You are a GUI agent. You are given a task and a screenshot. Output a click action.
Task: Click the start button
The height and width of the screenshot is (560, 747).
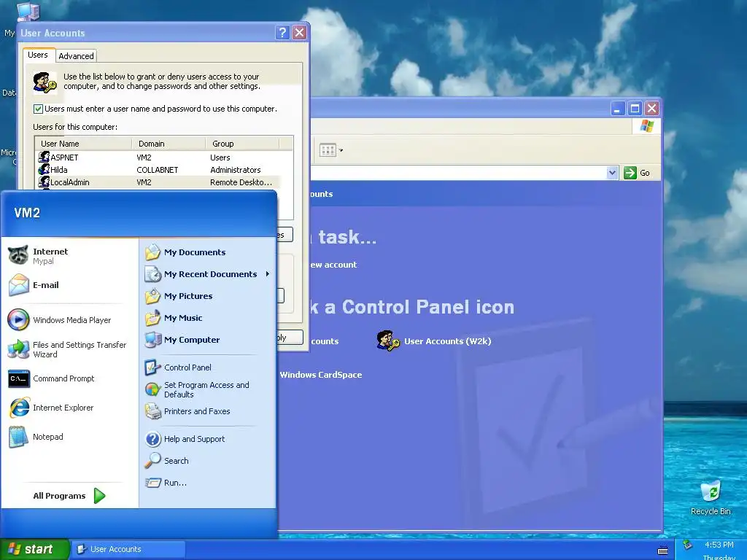tap(34, 550)
